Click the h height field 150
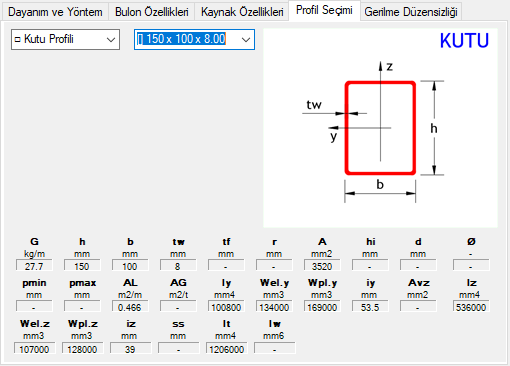 (82, 266)
